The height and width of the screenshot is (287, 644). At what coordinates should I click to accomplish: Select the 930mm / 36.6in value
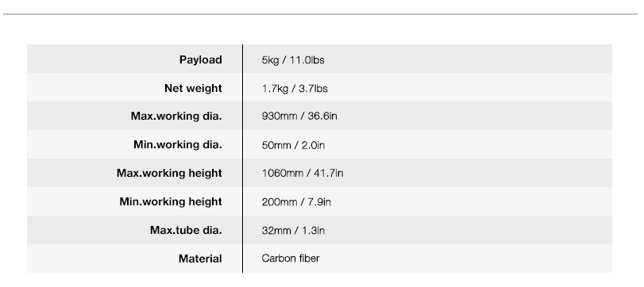(299, 116)
